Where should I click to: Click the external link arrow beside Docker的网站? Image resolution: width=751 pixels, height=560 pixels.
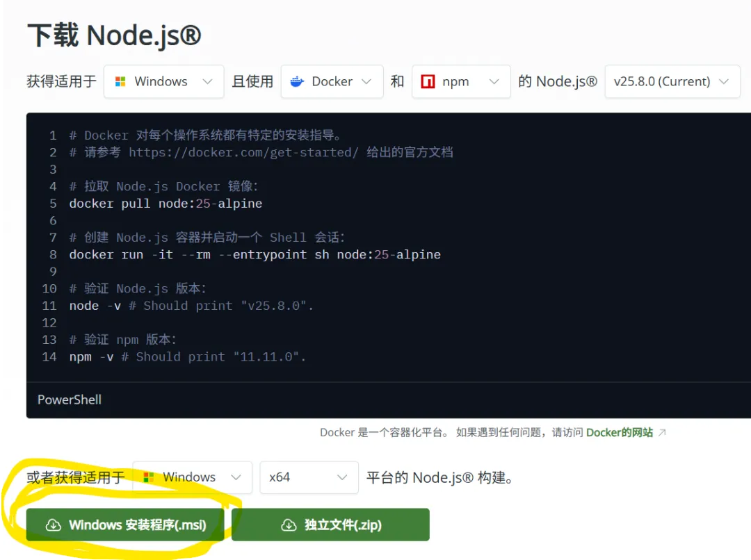662,433
